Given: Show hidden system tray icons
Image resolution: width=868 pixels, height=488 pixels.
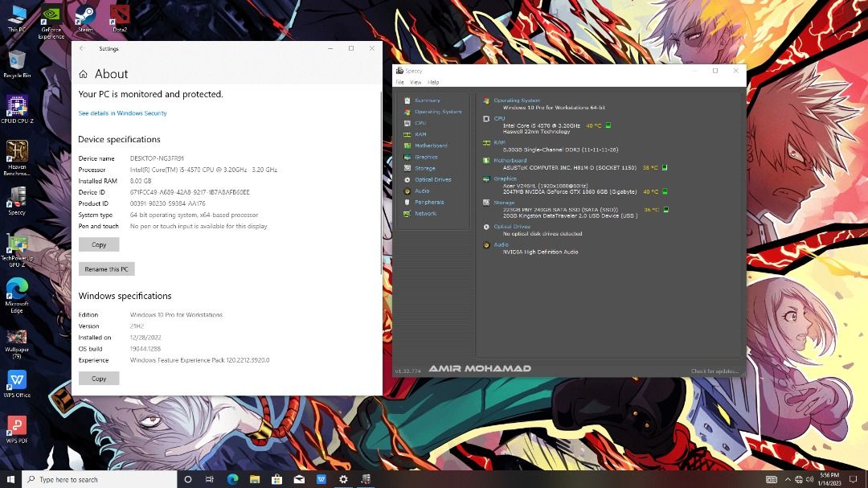Looking at the screenshot, I should pyautogui.click(x=788, y=479).
